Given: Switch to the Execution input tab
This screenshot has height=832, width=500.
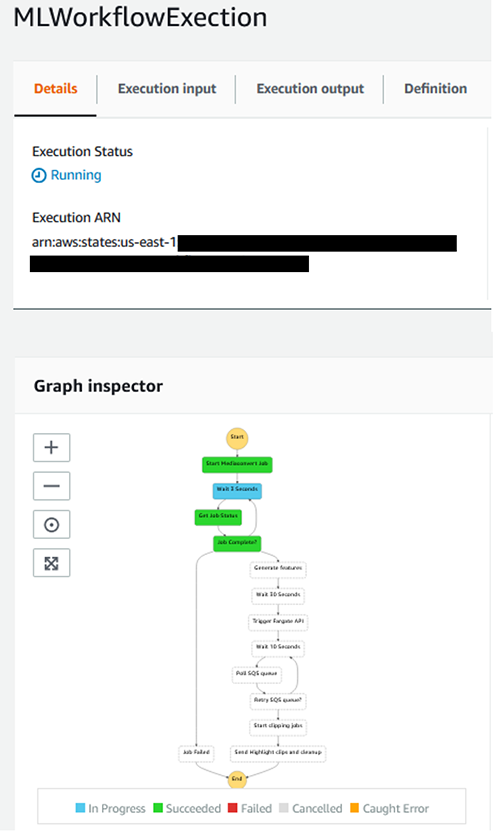Looking at the screenshot, I should (x=167, y=89).
